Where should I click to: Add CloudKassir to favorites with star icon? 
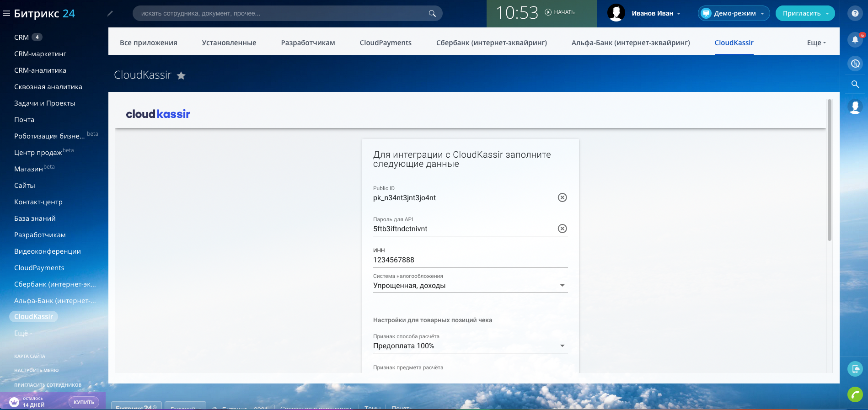[x=181, y=76]
